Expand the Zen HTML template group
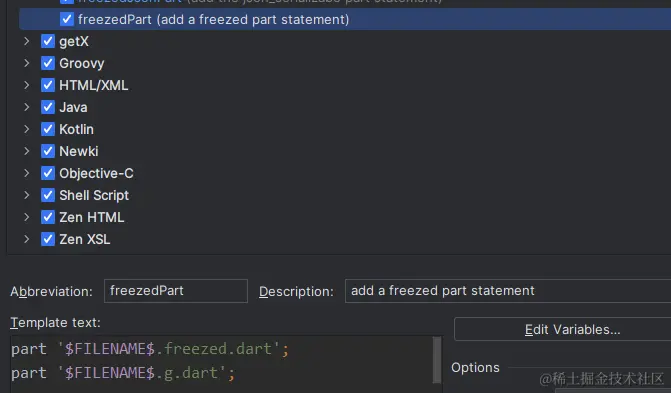 click(27, 217)
